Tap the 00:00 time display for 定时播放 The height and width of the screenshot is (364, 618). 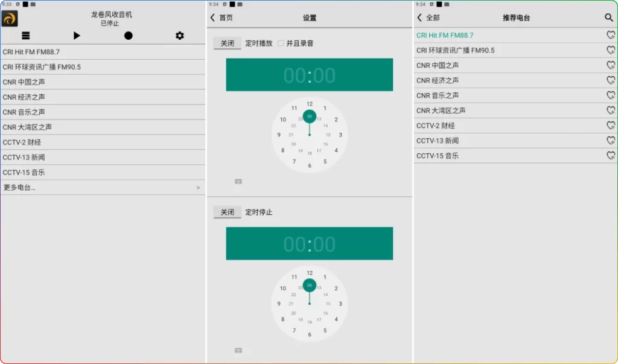pos(310,75)
